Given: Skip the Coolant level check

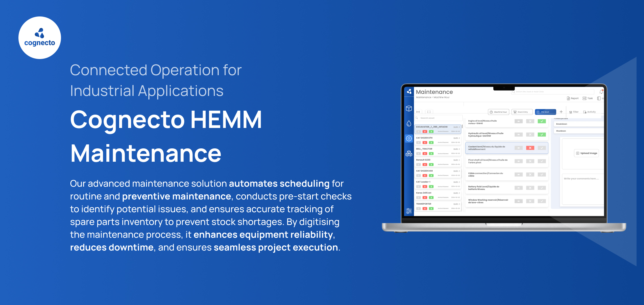Looking at the screenshot, I should [x=519, y=148].
